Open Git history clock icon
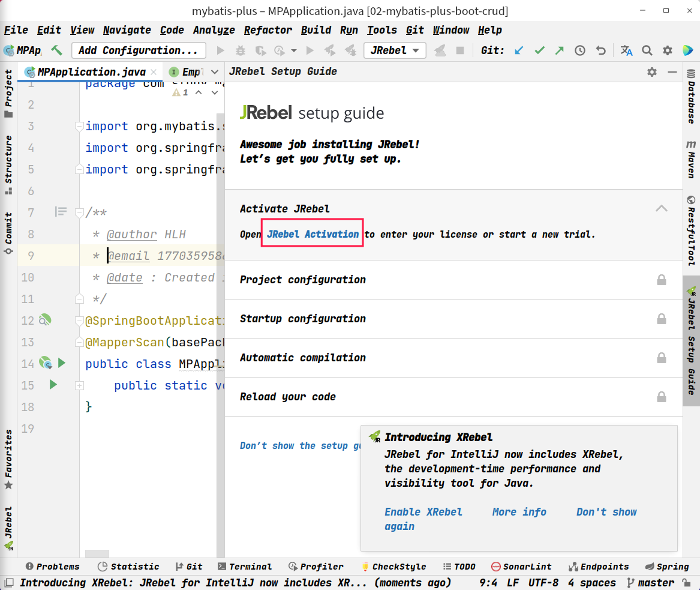Screen dimensions: 700x590 pos(580,50)
